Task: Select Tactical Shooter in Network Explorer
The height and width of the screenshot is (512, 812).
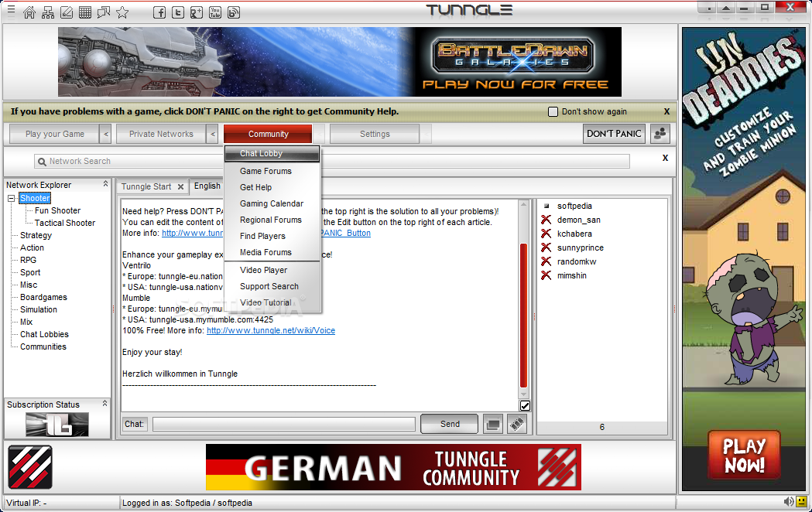Action: pos(65,223)
